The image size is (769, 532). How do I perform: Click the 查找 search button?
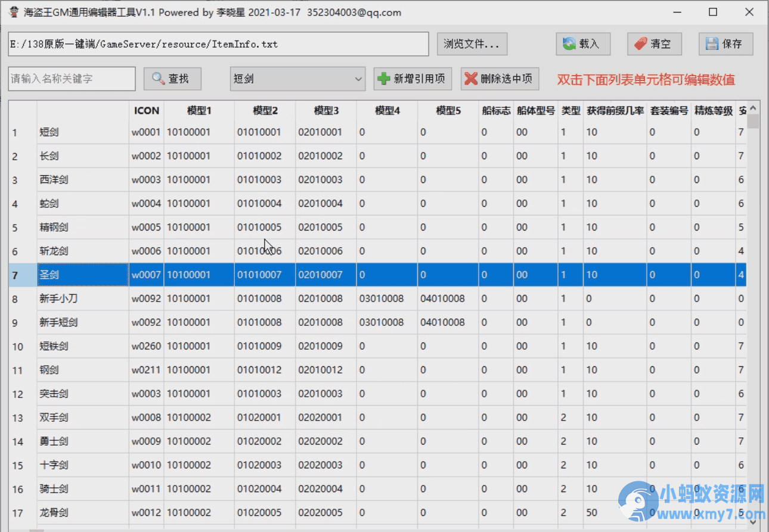tap(172, 79)
